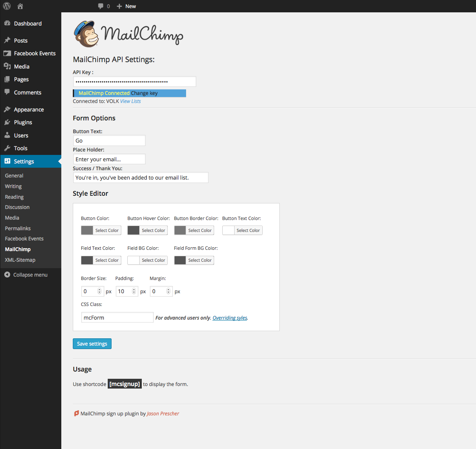Select Color for Button Text Color
This screenshot has width=476, height=449.
click(248, 231)
